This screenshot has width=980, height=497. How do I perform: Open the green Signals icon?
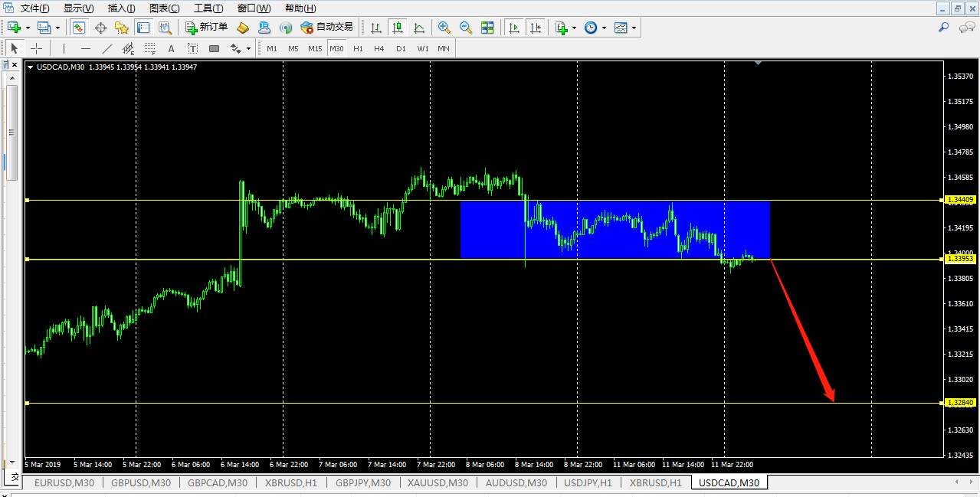[x=286, y=28]
